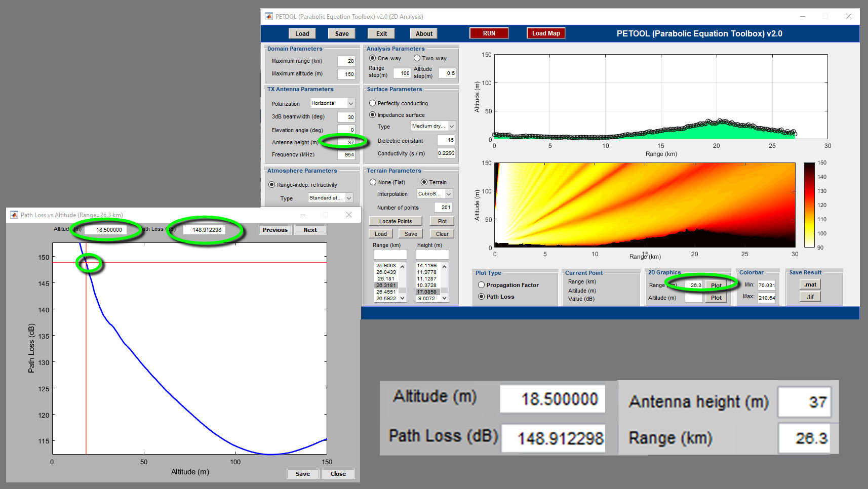
Task: Click Plot button beside 2D Graphics Altitude
Action: pos(716,298)
